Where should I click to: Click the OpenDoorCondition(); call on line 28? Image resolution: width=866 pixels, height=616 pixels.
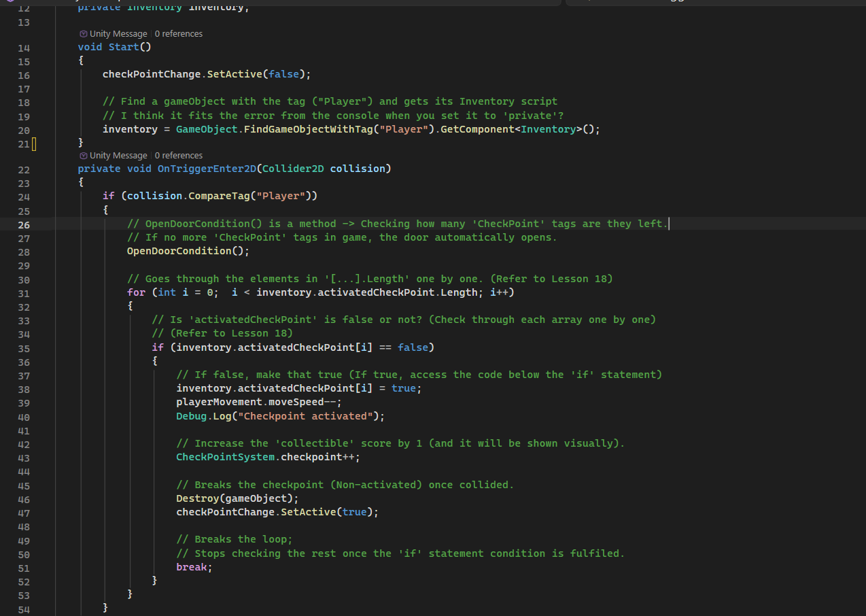click(x=188, y=251)
